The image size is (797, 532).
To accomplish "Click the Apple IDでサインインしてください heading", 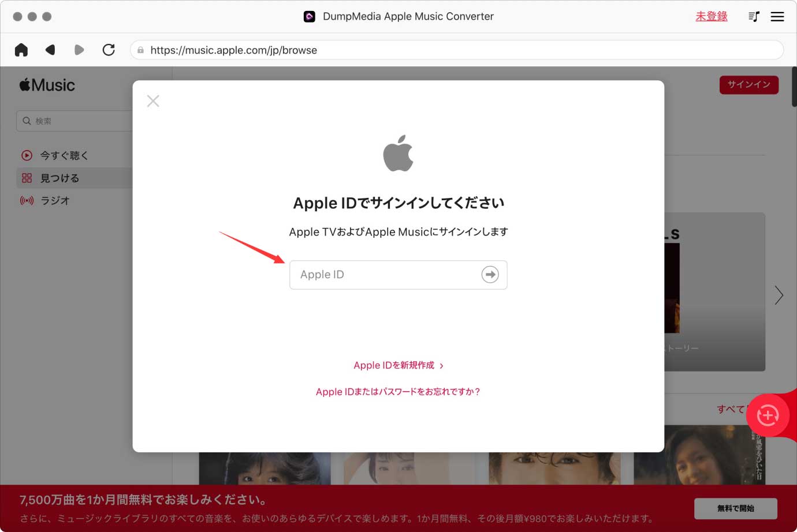I will pyautogui.click(x=398, y=203).
